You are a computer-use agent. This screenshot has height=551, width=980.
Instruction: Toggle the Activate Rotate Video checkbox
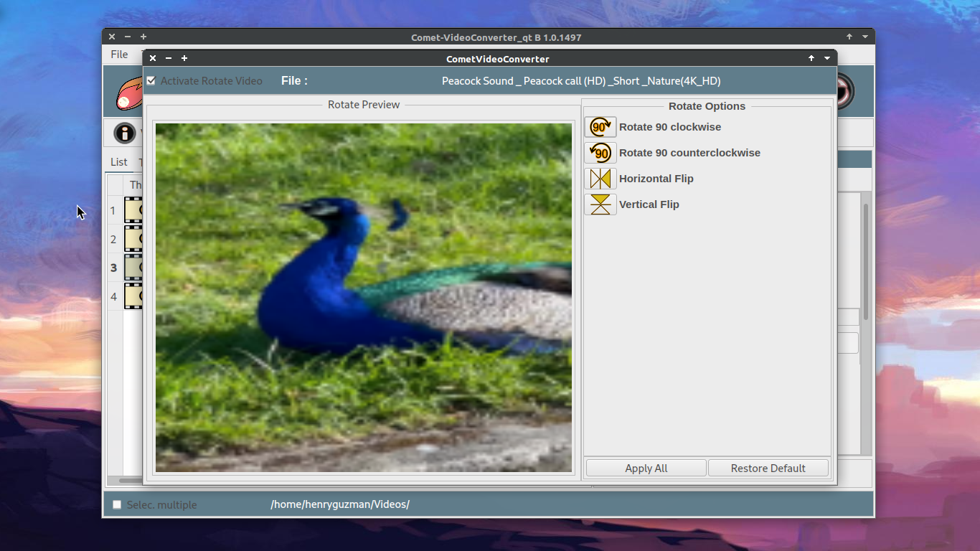pyautogui.click(x=151, y=81)
